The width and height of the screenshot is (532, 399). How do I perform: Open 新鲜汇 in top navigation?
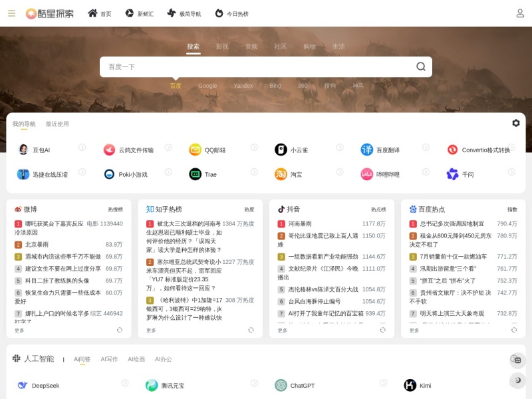click(x=140, y=13)
